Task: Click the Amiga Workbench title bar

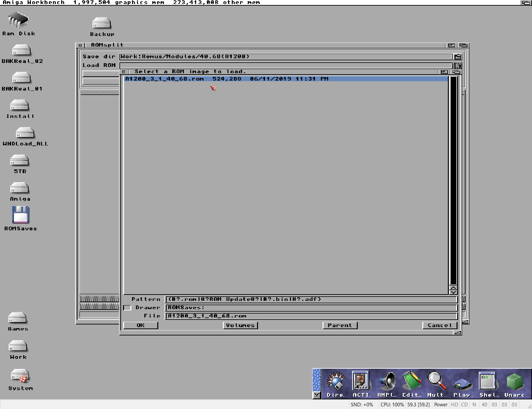Action: 259,3
